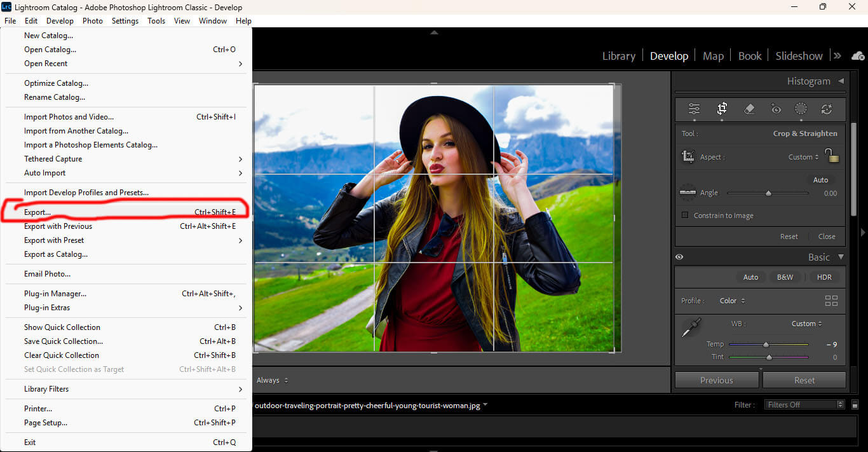Open the Filters Off dropdown

[x=804, y=404]
